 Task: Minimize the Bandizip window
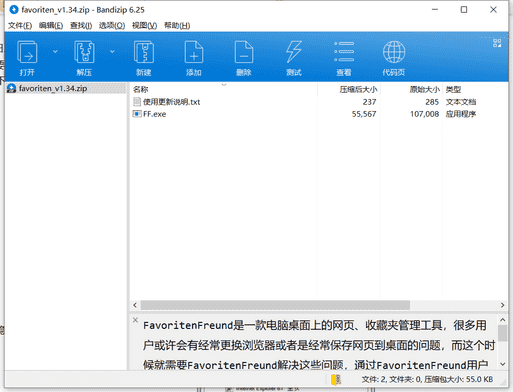pyautogui.click(x=435, y=10)
